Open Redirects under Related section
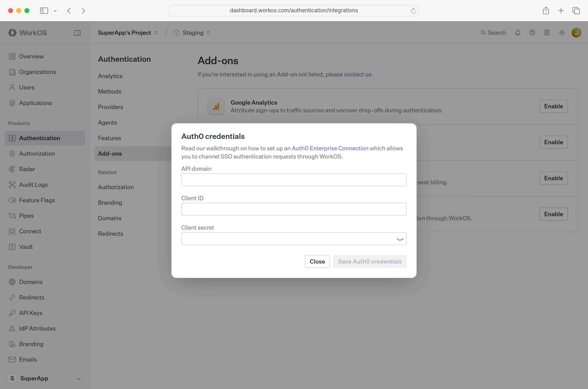 click(110, 234)
